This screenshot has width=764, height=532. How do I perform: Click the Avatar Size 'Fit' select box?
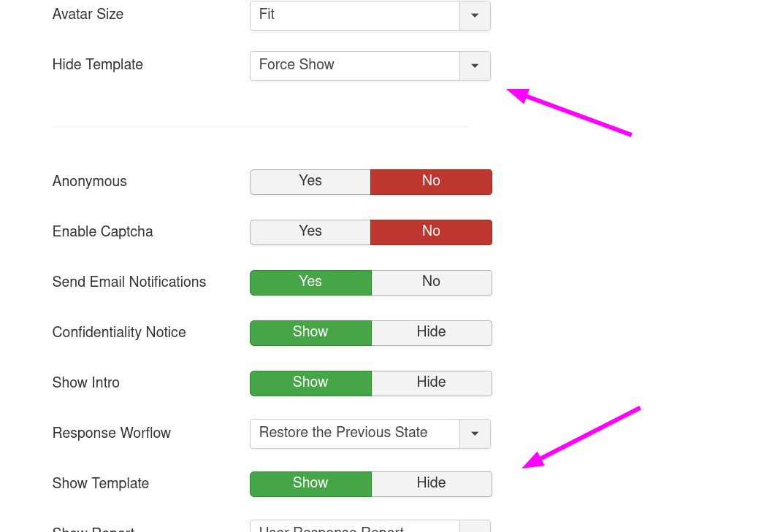(x=355, y=15)
